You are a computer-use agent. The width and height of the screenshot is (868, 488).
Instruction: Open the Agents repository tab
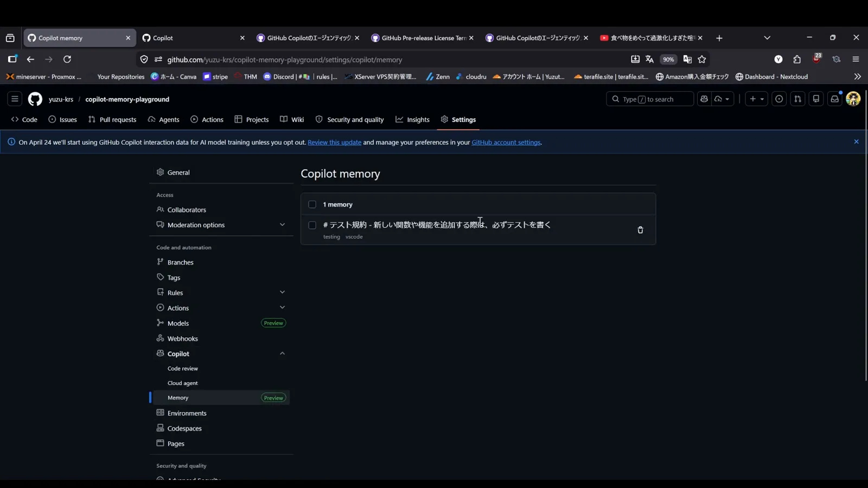[x=163, y=119]
